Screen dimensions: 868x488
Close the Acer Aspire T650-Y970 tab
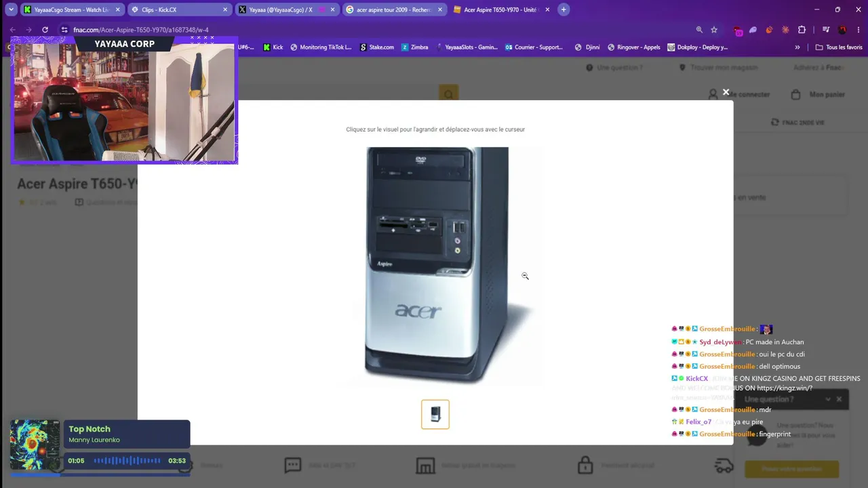547,10
